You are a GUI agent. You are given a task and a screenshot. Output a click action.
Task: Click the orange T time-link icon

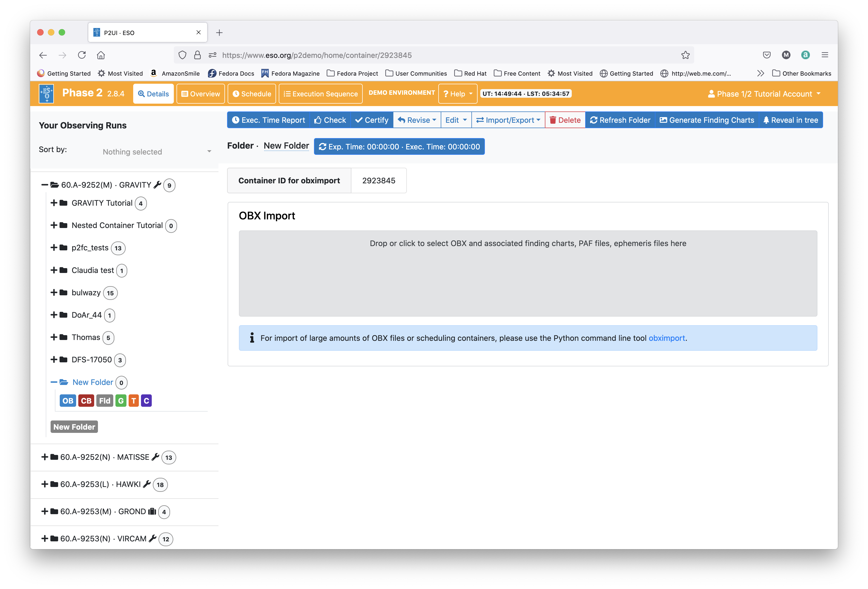(134, 401)
